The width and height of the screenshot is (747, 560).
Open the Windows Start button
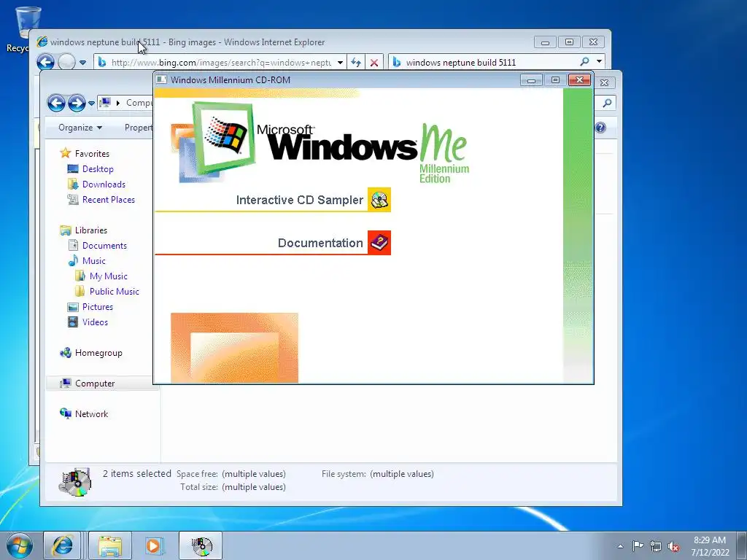20,545
